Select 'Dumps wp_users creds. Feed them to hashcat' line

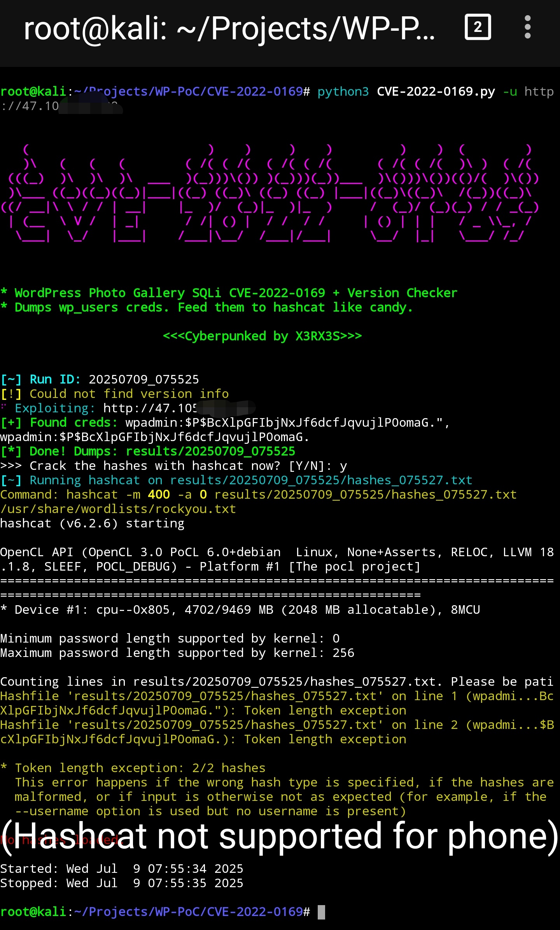(206, 308)
